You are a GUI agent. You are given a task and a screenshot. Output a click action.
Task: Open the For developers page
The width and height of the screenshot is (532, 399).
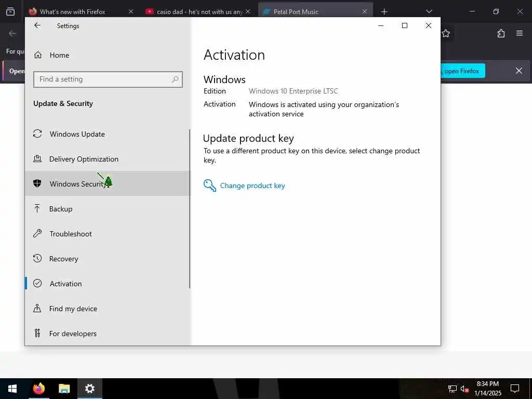tap(108, 333)
